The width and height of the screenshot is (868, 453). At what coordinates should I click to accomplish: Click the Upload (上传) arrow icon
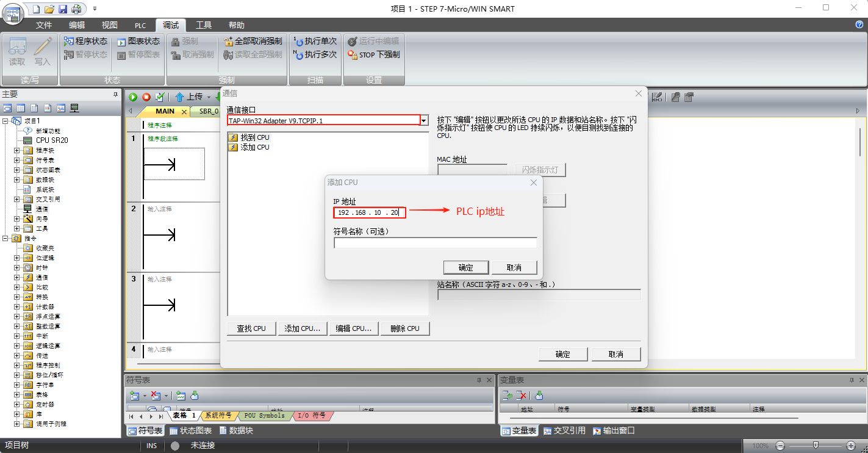click(179, 97)
